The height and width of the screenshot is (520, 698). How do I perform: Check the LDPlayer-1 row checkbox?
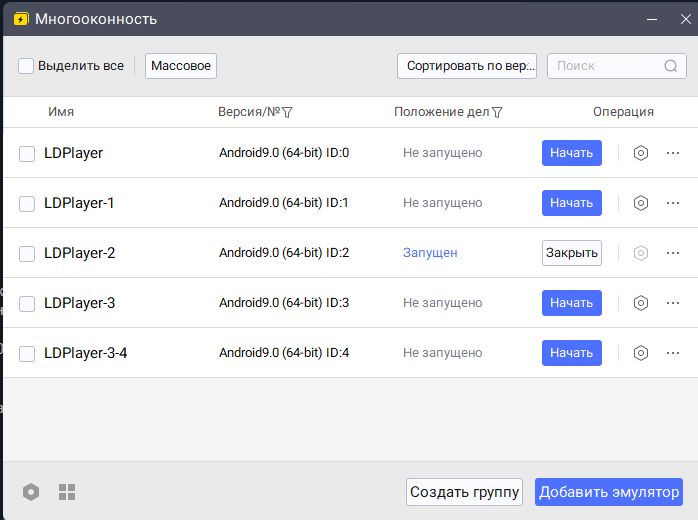(x=27, y=203)
